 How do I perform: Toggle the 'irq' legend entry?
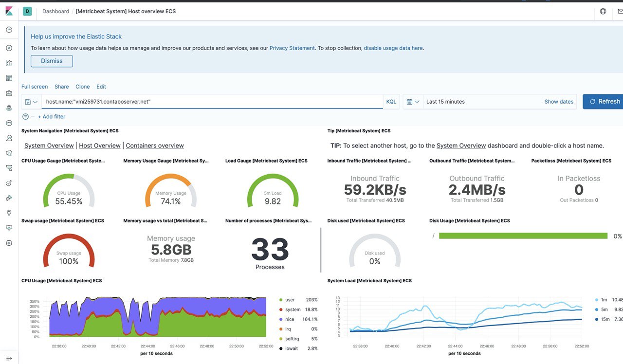pyautogui.click(x=288, y=329)
